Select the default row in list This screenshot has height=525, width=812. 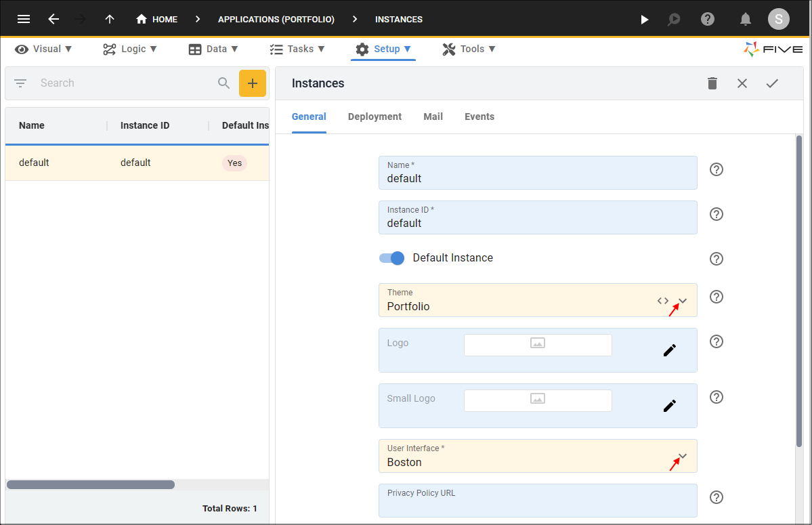click(137, 163)
